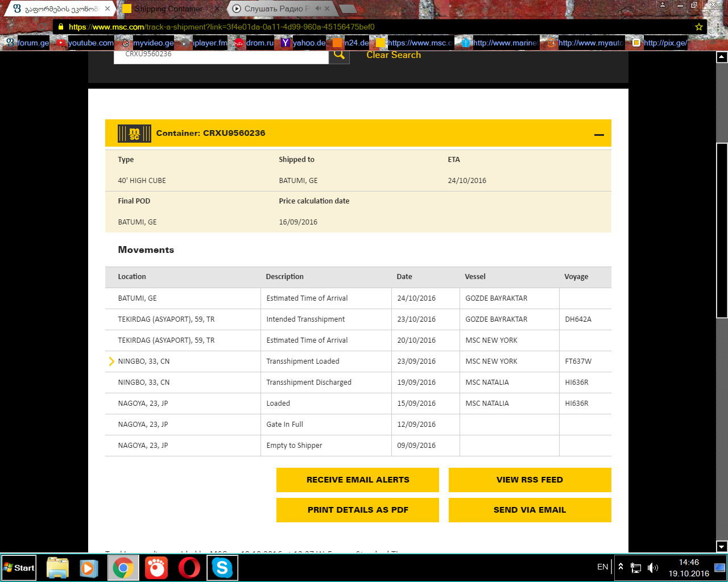This screenshot has height=582, width=728.
Task: Click the secure padlock icon in address bar
Action: [x=61, y=27]
